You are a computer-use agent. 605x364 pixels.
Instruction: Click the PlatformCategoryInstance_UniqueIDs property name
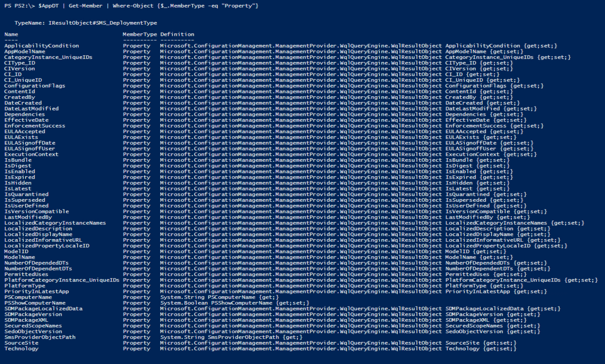pyautogui.click(x=62, y=280)
